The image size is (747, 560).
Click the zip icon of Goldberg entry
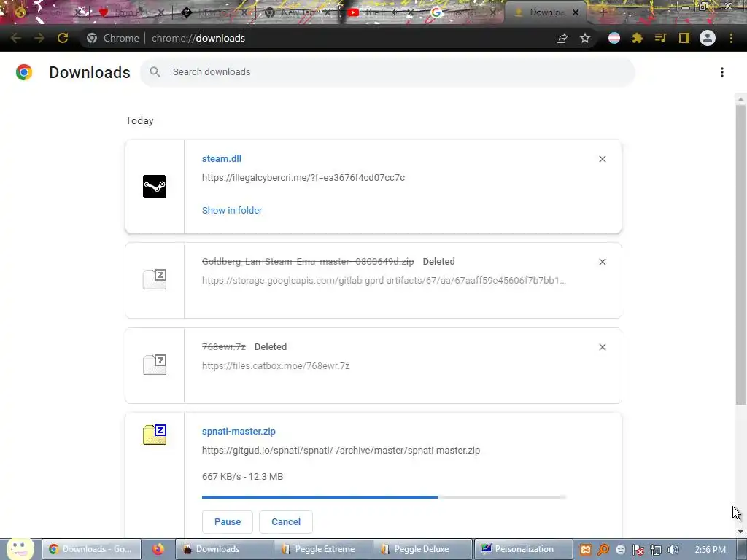[155, 279]
